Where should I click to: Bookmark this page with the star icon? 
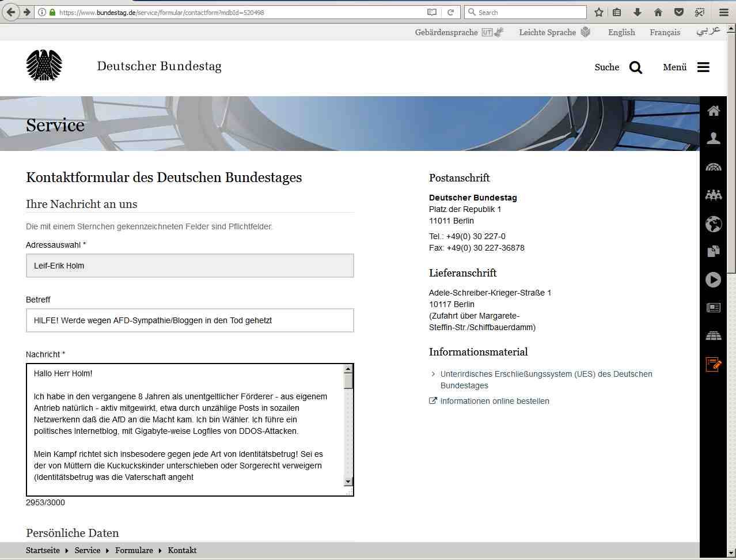599,12
